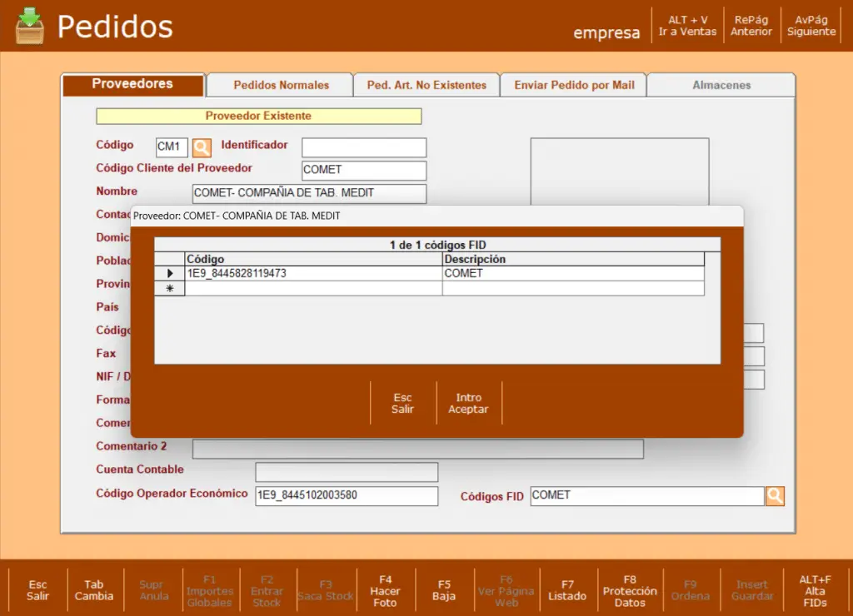Click the '1 de 1 códigos FID' caption
This screenshot has width=853, height=616.
[x=437, y=246]
